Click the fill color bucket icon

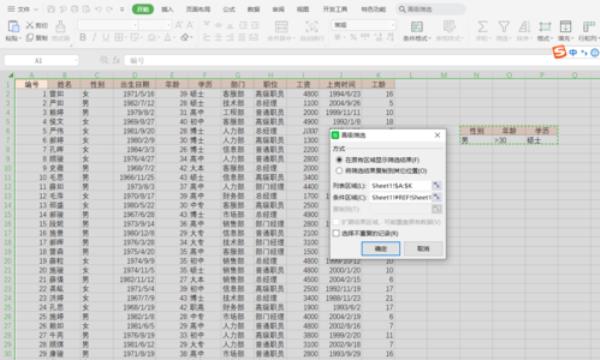click(151, 37)
